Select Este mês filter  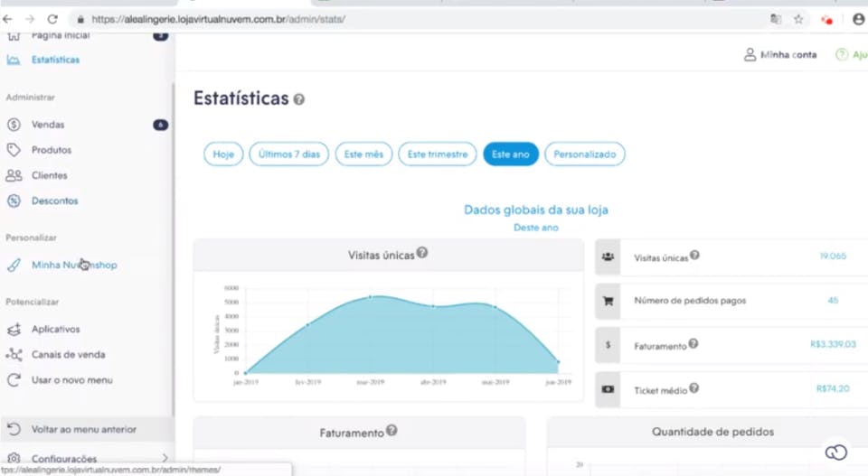pyautogui.click(x=363, y=154)
